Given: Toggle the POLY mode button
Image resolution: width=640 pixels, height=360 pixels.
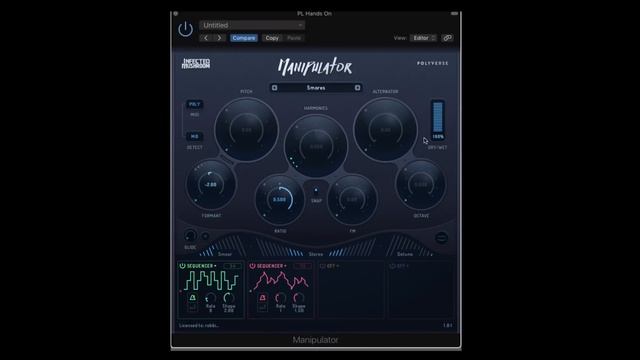Looking at the screenshot, I should pos(195,104).
